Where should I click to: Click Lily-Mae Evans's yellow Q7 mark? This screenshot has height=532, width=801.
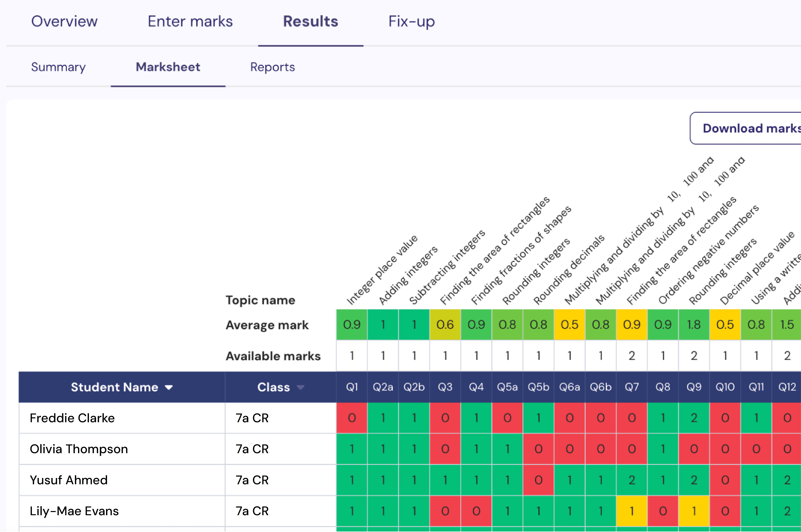point(632,511)
